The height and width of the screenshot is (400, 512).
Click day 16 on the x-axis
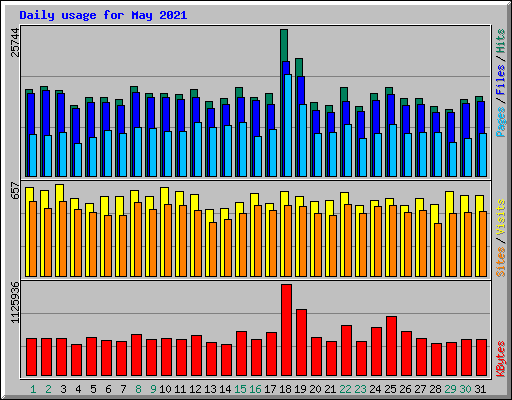tap(255, 389)
